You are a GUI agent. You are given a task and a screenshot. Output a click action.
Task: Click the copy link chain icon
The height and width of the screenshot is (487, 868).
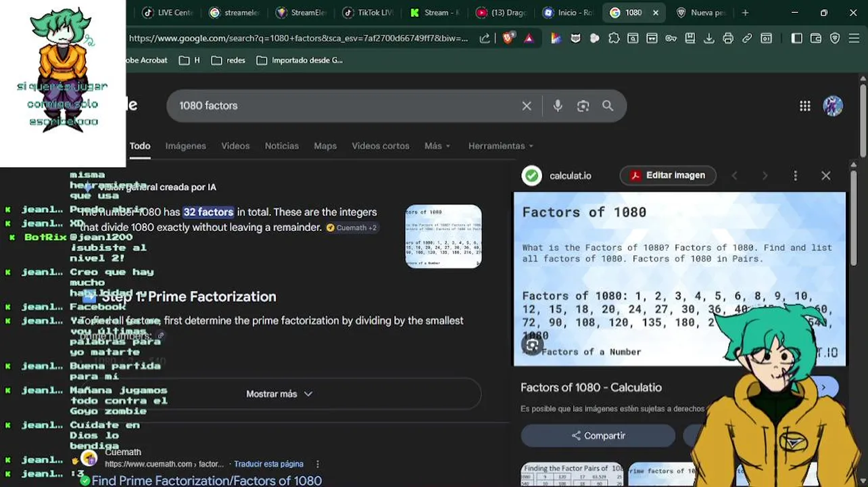(747, 39)
